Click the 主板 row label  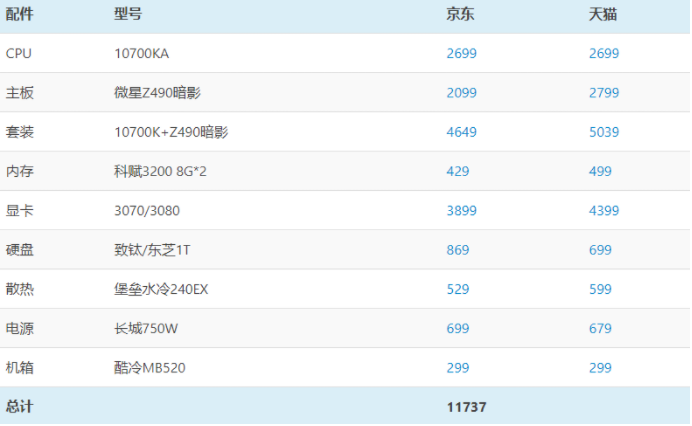click(x=19, y=93)
